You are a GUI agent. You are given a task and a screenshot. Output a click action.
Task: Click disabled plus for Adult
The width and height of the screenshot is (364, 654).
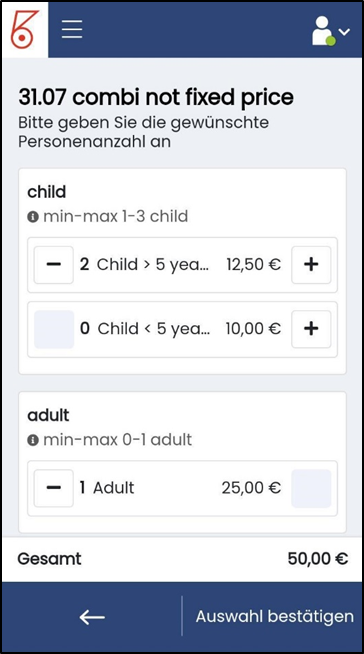[x=311, y=488]
